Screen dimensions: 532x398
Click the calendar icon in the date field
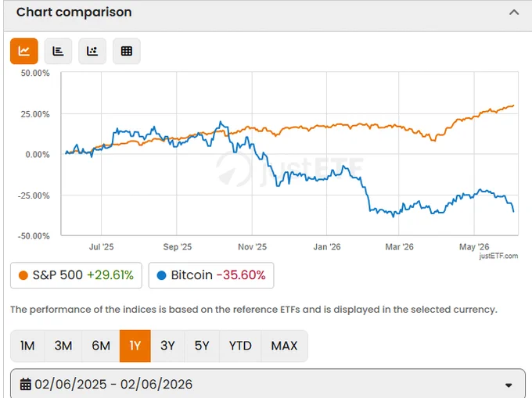coord(26,385)
